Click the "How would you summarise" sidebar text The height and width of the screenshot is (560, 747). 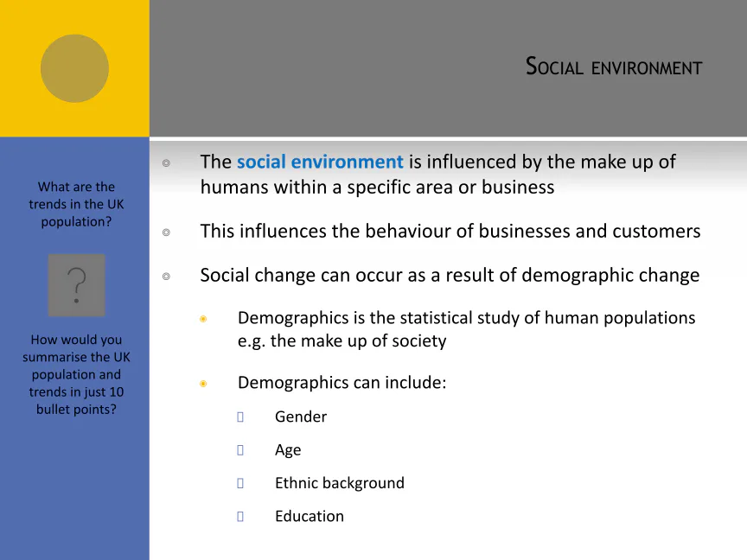[x=76, y=374]
